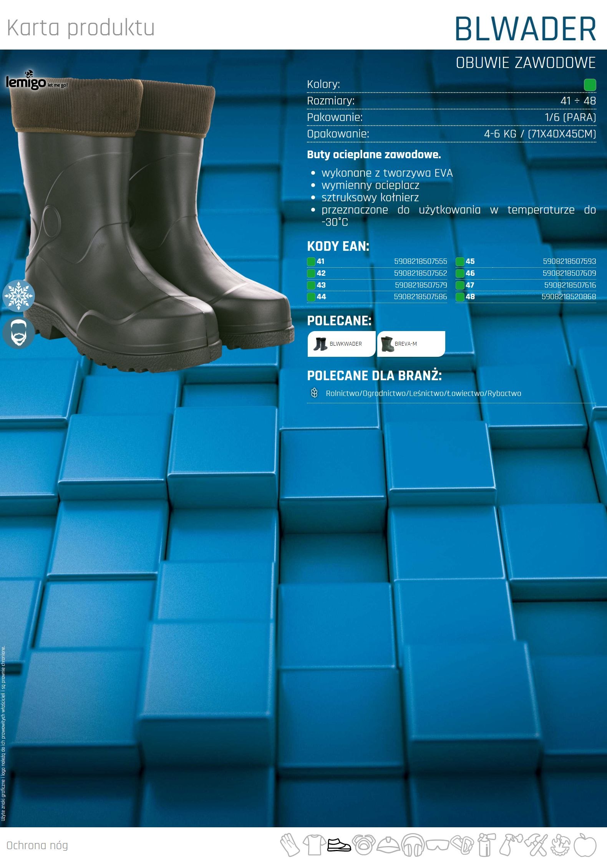607x868 pixels.
Task: Open the recommended BLWKWADER product
Action: (341, 344)
